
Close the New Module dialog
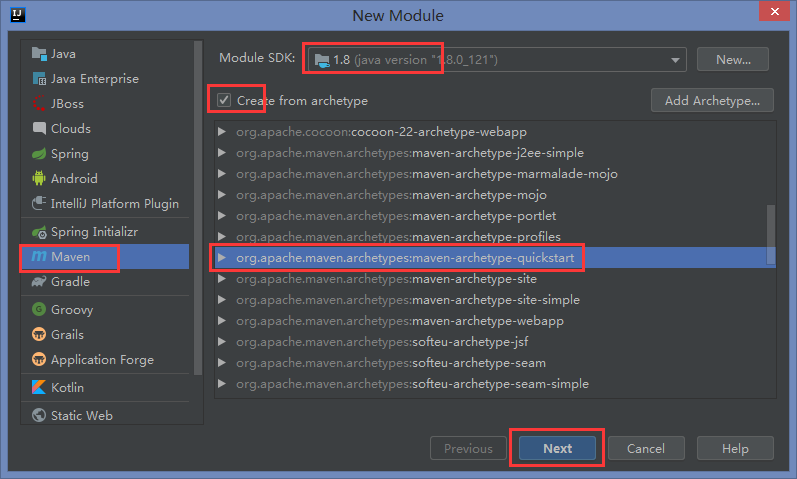(x=774, y=11)
